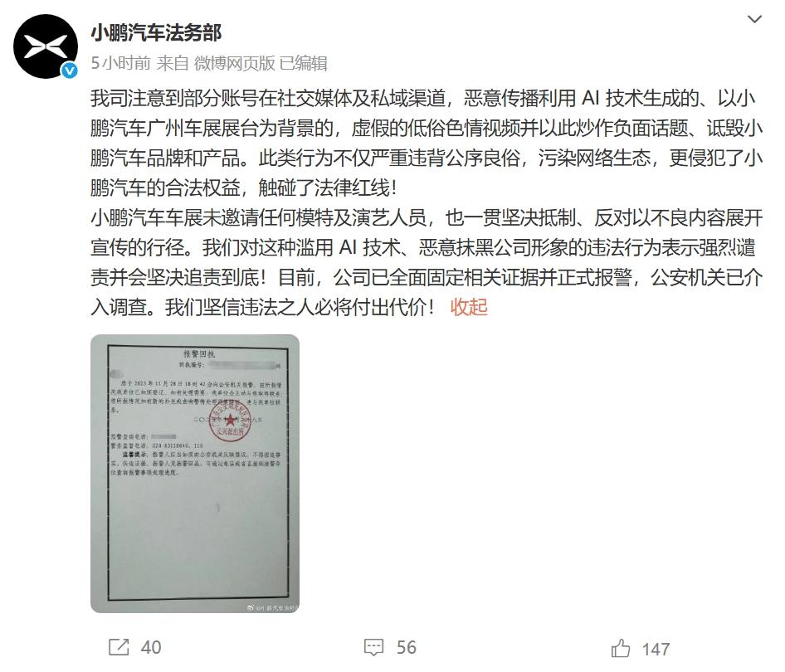Open the police report receipt image

pos(195,474)
